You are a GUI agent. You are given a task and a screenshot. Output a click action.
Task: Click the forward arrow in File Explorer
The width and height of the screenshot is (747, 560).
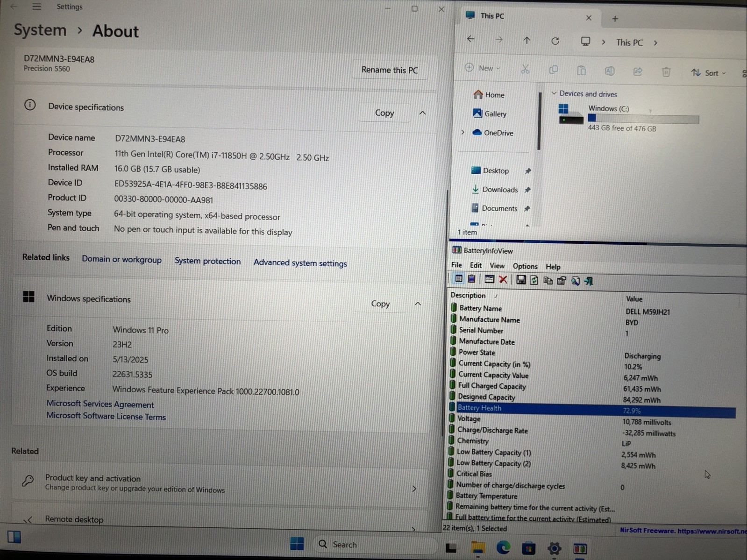(499, 40)
